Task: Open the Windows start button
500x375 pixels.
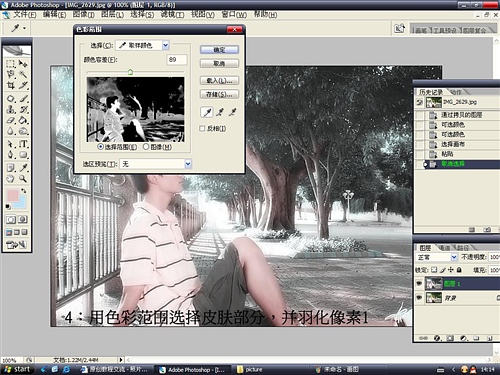Action: tap(18, 369)
